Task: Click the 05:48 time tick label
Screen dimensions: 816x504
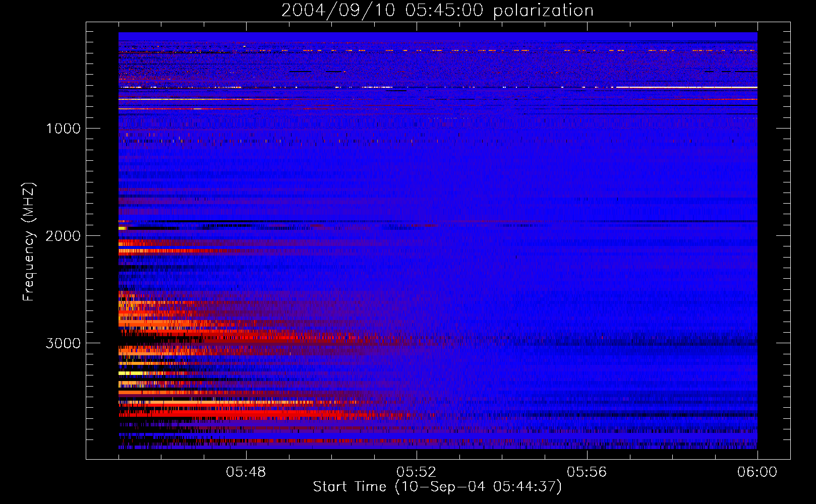Action: [x=246, y=472]
